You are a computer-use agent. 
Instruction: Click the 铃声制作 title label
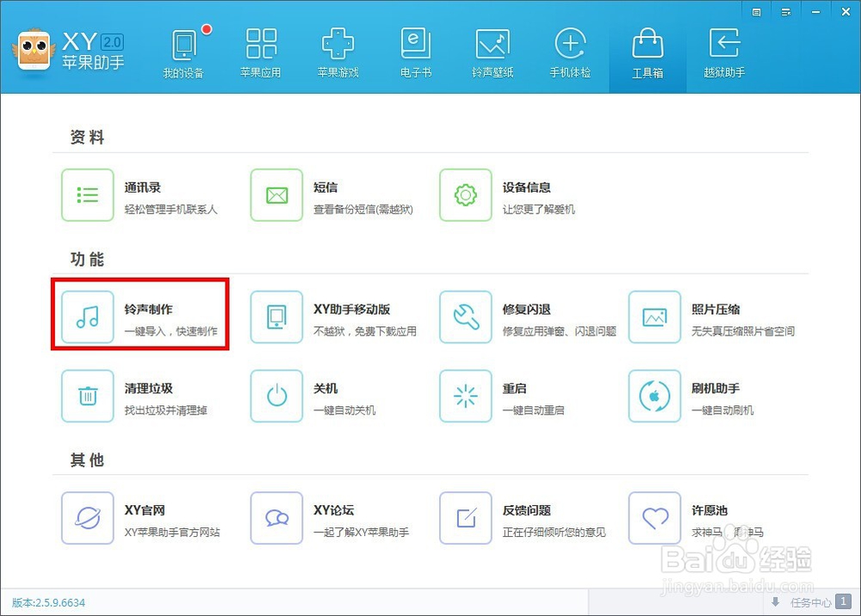tap(148, 310)
